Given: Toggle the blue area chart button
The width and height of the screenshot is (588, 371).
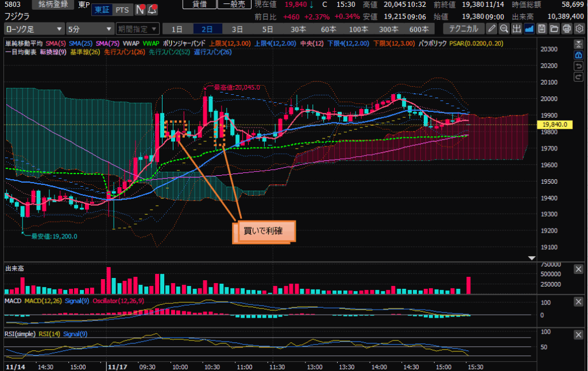Looking at the screenshot, I should click(x=529, y=29).
